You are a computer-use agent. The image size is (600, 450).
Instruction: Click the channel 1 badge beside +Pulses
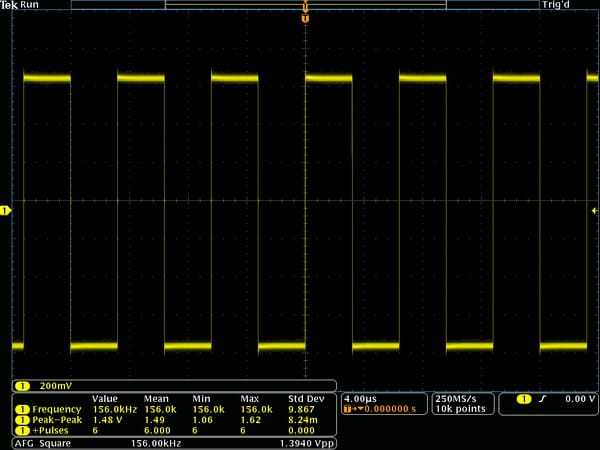pos(20,429)
